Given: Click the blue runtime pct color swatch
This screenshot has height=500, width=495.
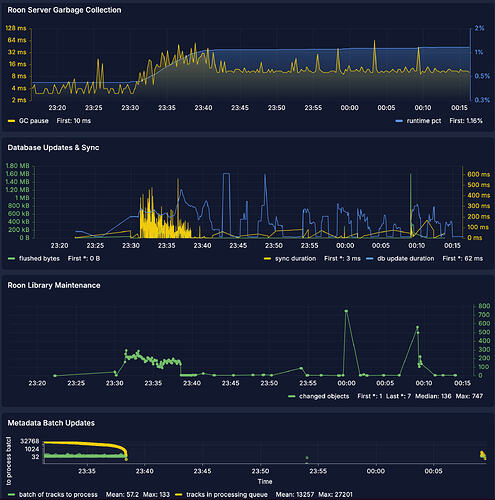Looking at the screenshot, I should [x=399, y=121].
